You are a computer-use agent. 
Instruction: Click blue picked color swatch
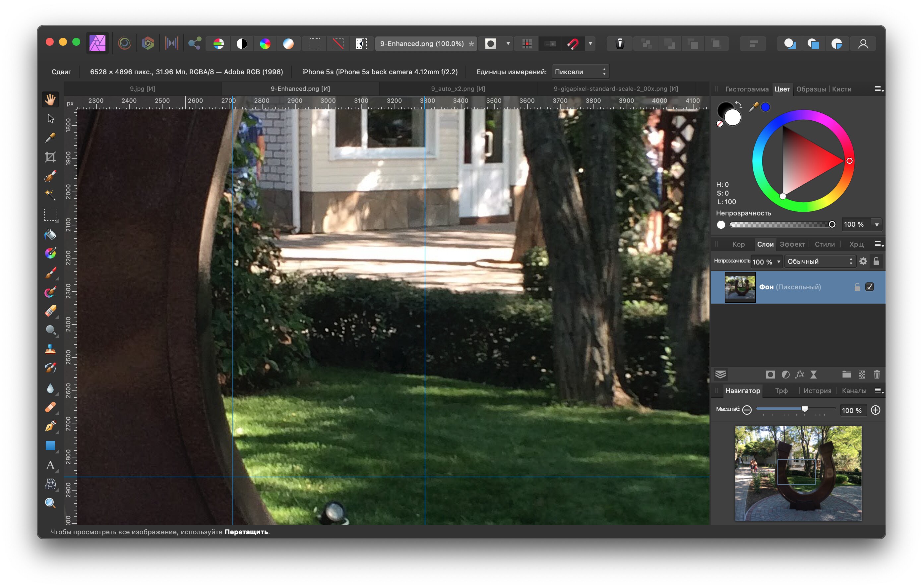[x=765, y=107]
